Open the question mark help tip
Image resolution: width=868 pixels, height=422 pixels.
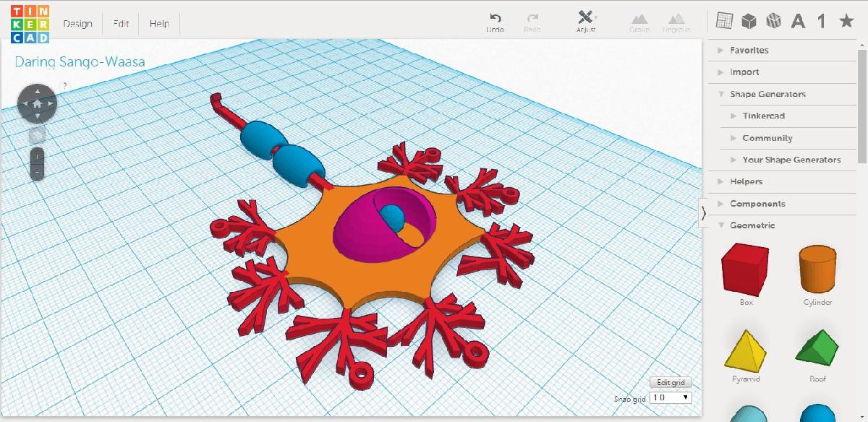pyautogui.click(x=65, y=85)
